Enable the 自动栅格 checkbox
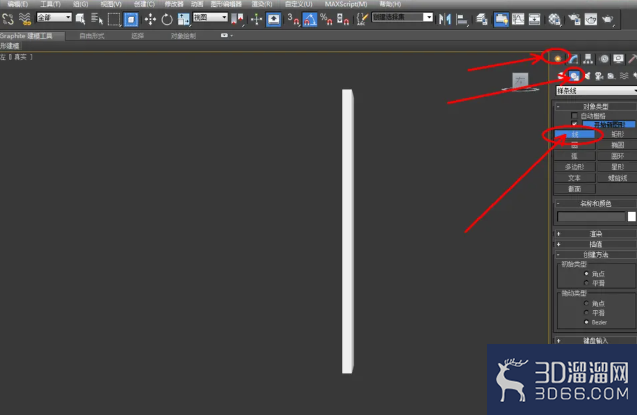 pos(574,116)
